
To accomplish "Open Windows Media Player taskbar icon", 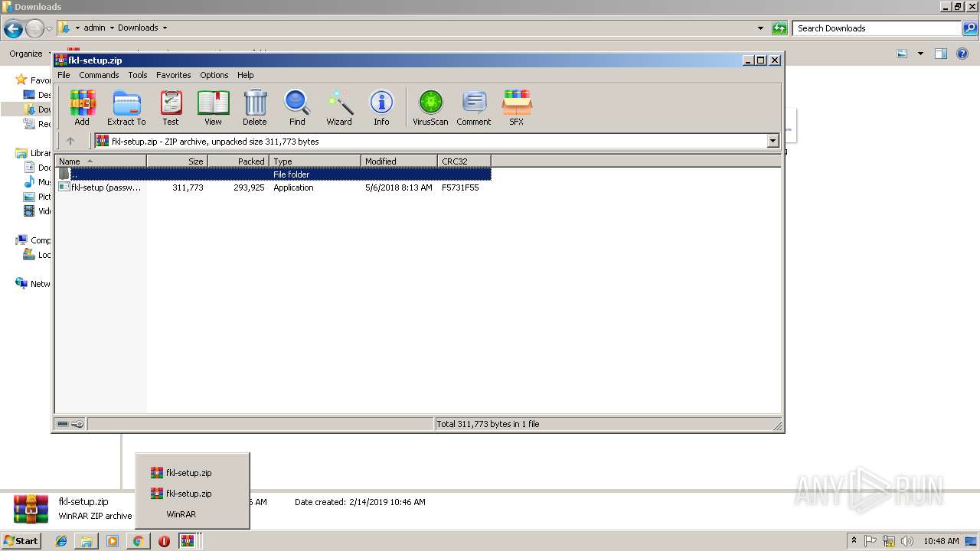I will pyautogui.click(x=113, y=541).
